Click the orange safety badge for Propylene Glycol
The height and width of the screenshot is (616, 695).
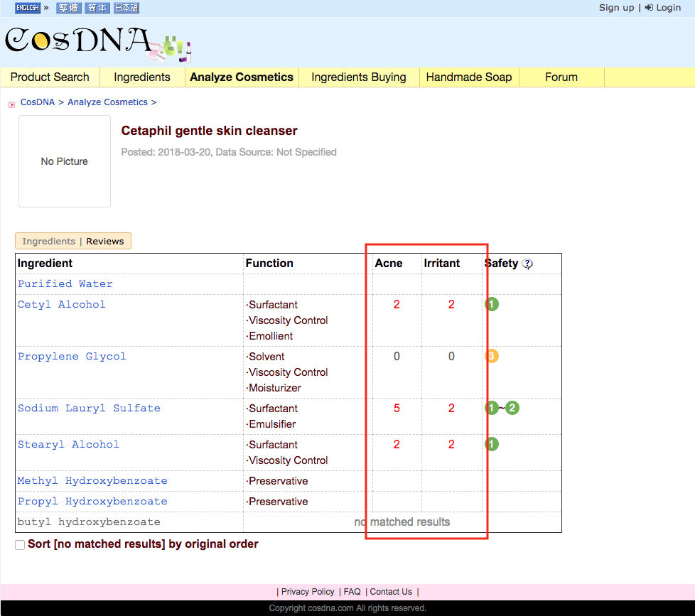(x=492, y=356)
